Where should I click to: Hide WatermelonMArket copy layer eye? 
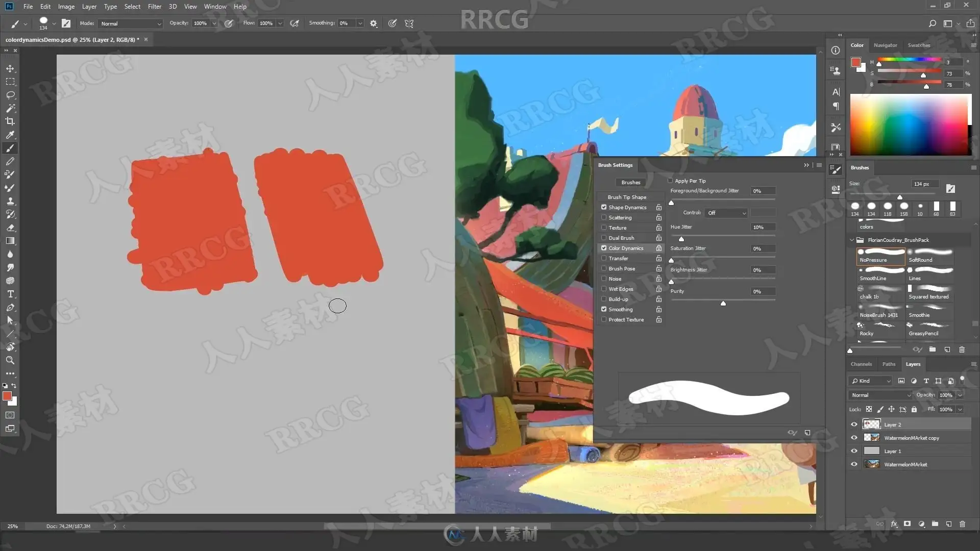click(854, 438)
